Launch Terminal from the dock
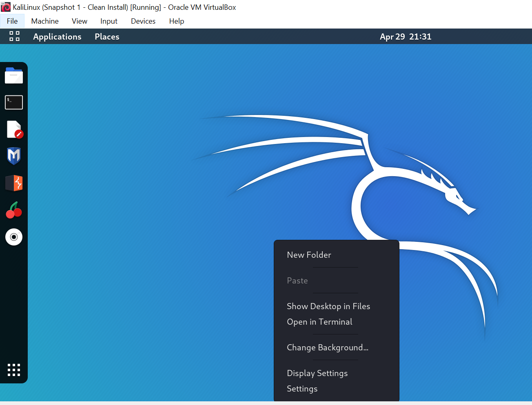 pos(14,102)
